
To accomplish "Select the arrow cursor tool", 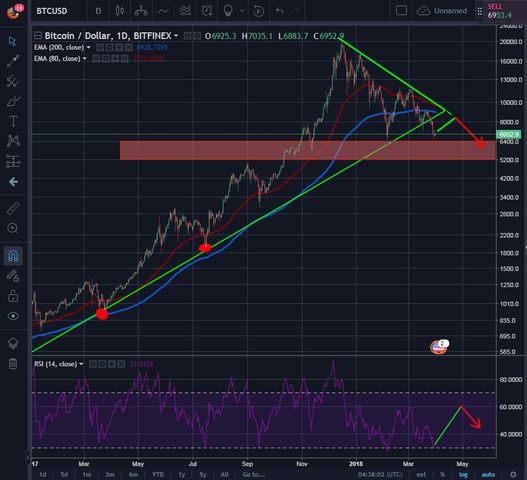I will (x=12, y=41).
